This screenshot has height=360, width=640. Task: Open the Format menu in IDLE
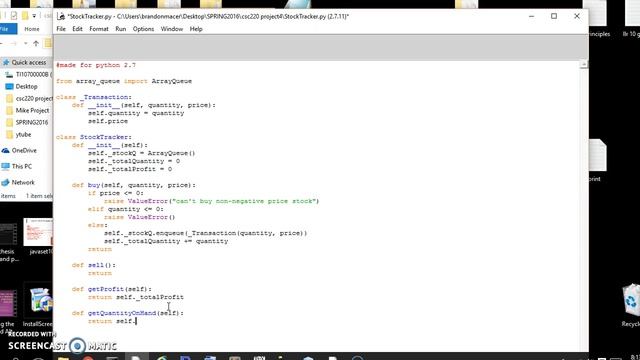click(x=99, y=29)
